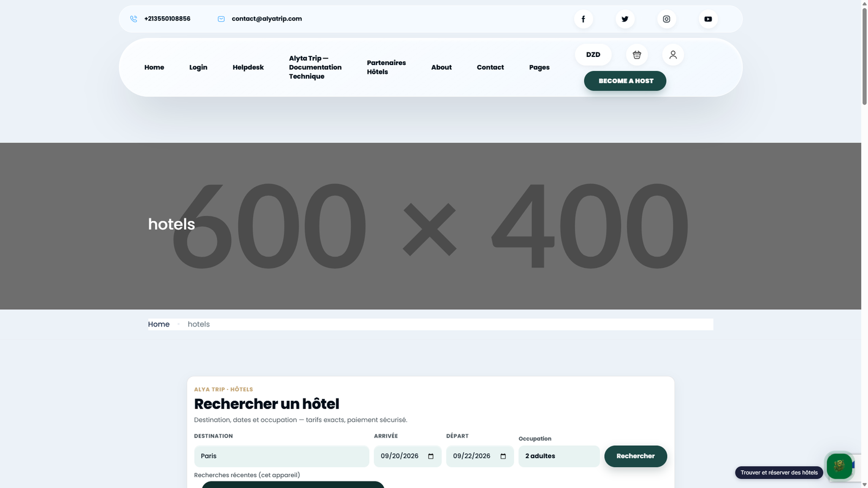868x488 pixels.
Task: Click the Rechercher search button
Action: (x=636, y=457)
